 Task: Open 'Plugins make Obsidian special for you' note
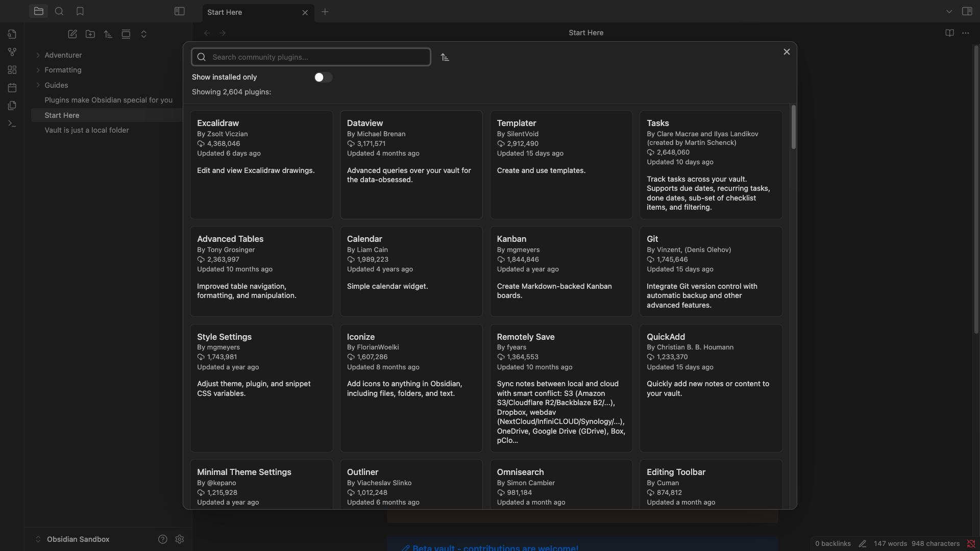tap(108, 100)
